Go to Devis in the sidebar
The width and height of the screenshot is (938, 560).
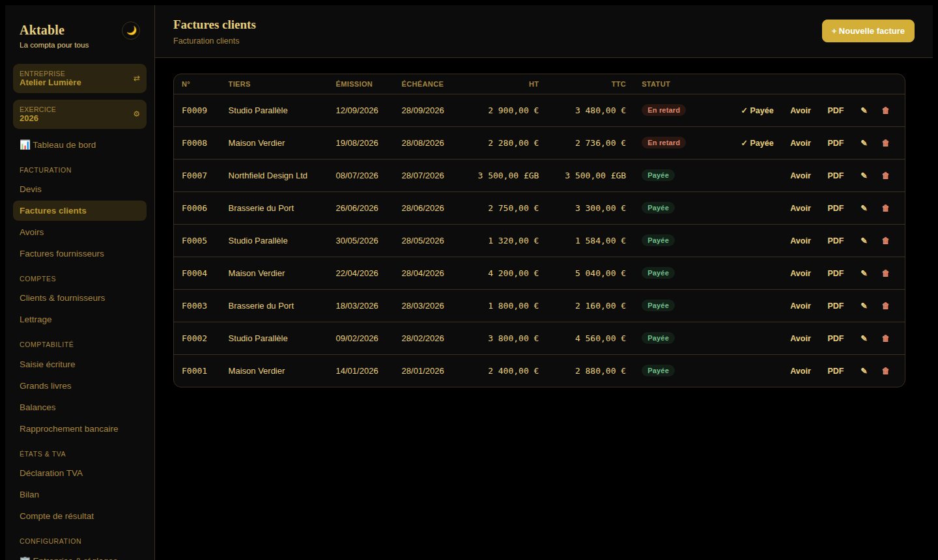click(x=79, y=189)
